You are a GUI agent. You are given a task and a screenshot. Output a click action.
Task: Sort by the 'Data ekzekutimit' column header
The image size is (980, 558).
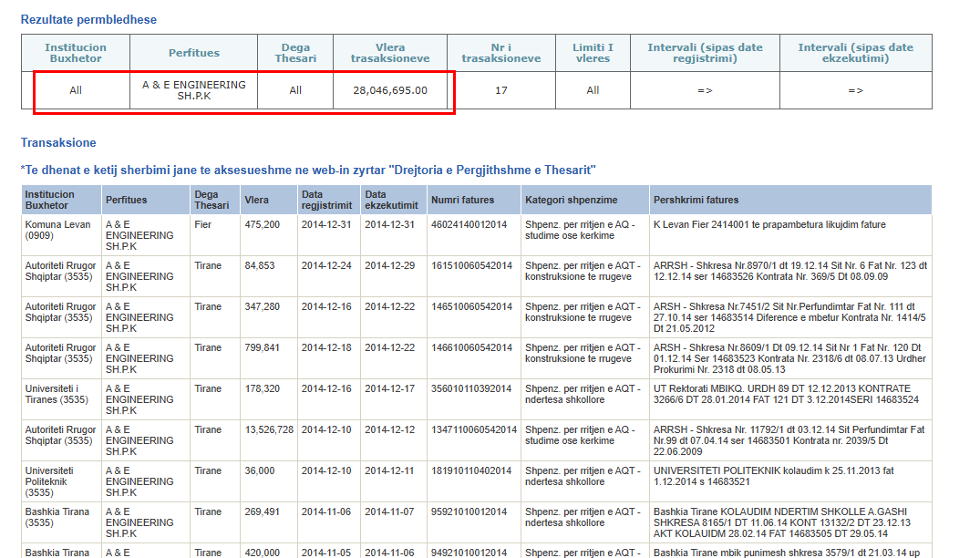tap(391, 200)
